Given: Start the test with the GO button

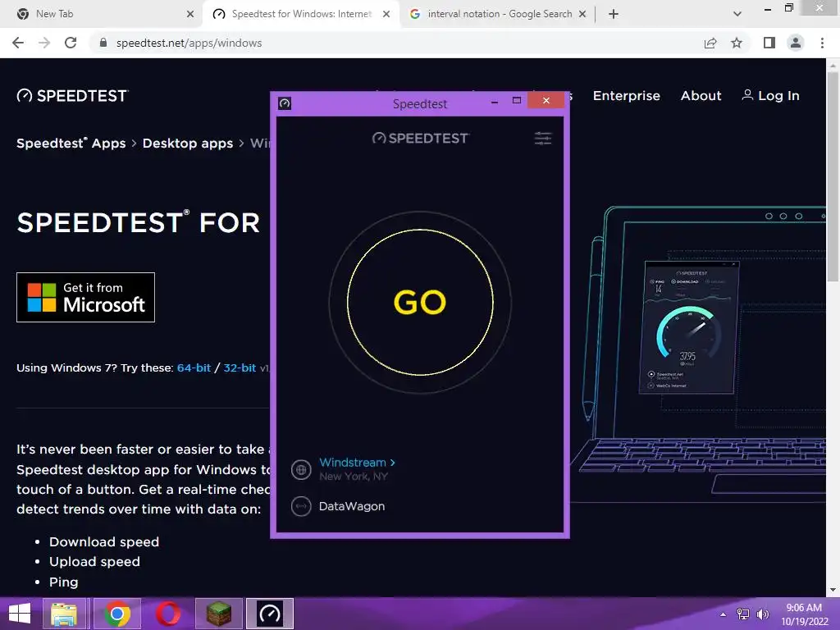Looking at the screenshot, I should coord(420,302).
